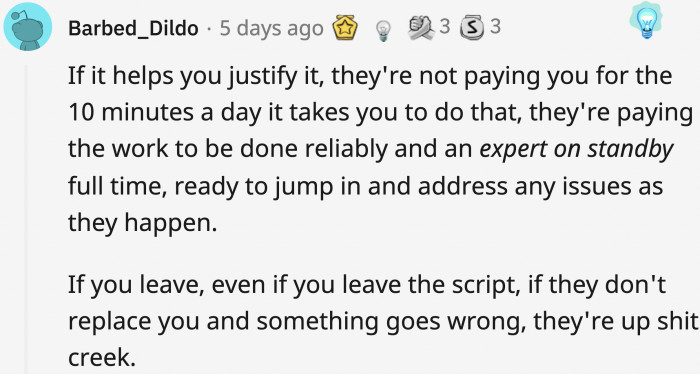Screen dimensions: 700x374
Task: Click the count 3 beside the handshake award
Action: [444, 27]
